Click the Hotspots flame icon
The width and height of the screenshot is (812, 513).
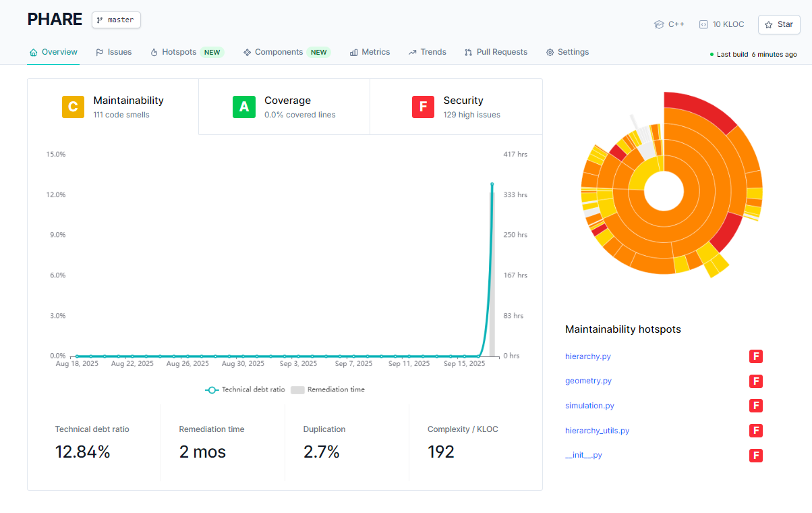click(x=154, y=52)
